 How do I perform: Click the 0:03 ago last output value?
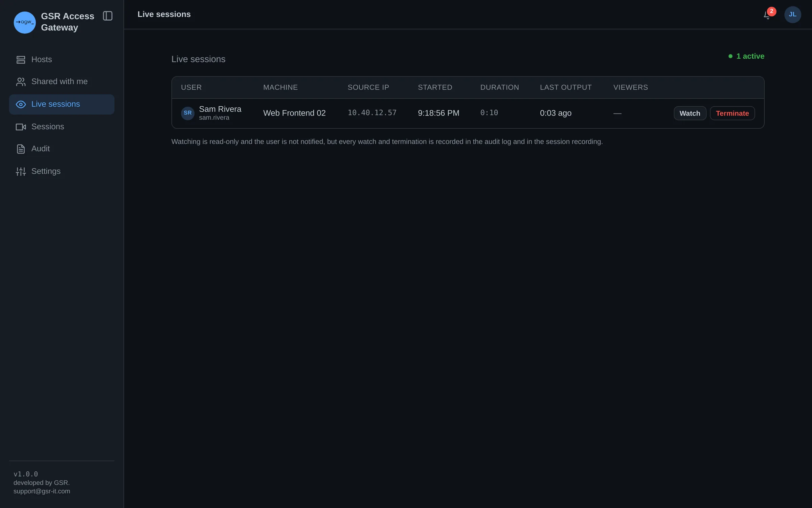click(556, 113)
